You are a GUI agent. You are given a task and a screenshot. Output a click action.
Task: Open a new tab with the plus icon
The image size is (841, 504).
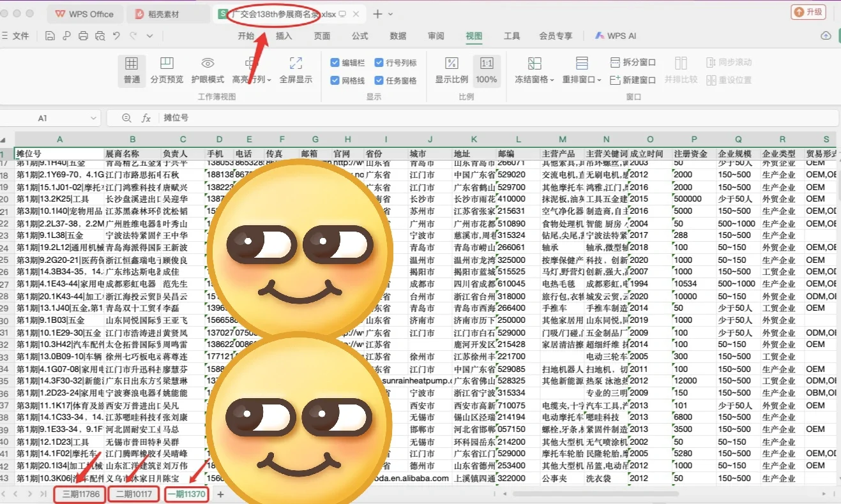(x=377, y=14)
